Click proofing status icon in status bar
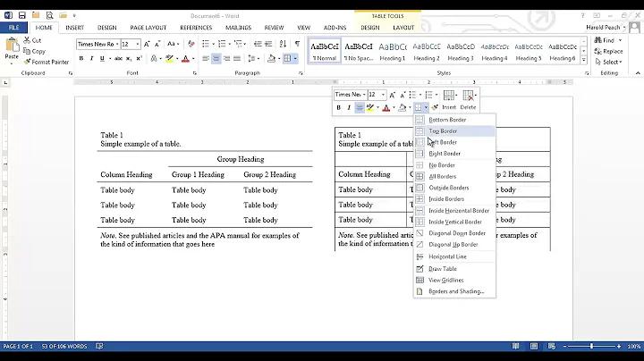 click(99, 347)
